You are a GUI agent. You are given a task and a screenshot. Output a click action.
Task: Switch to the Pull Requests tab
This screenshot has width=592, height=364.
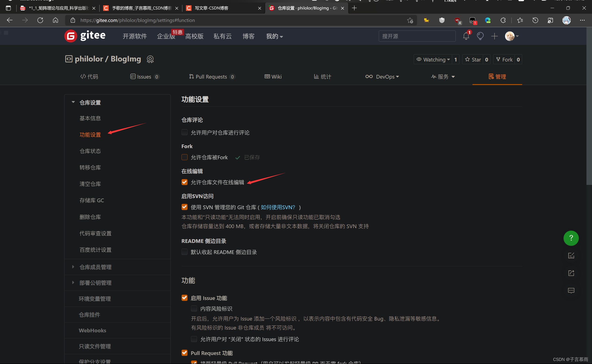(211, 76)
